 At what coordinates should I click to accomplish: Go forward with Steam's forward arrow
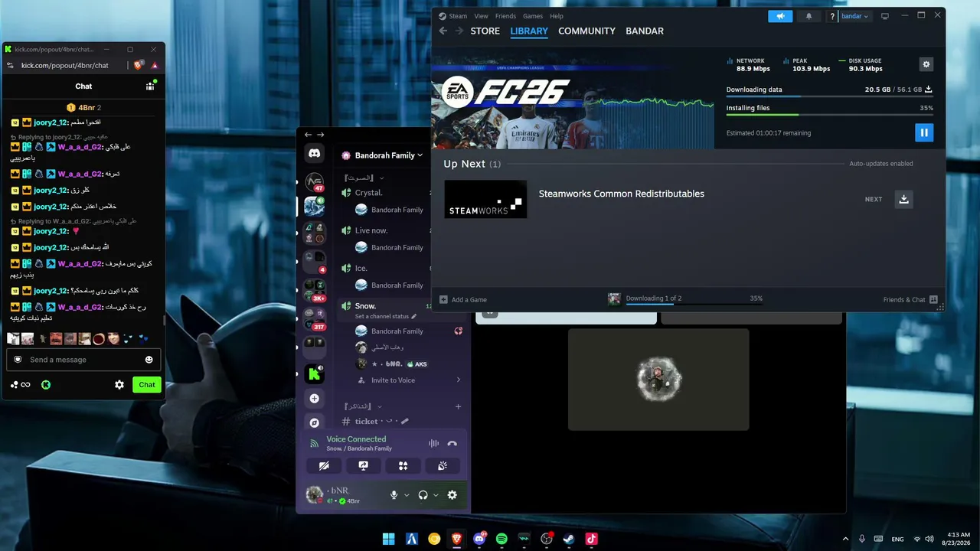coord(459,31)
